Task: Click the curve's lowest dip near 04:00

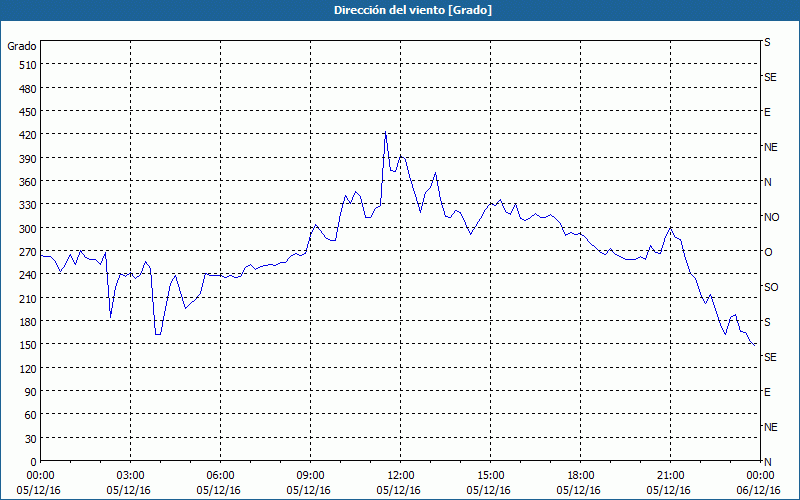Action: [158, 334]
